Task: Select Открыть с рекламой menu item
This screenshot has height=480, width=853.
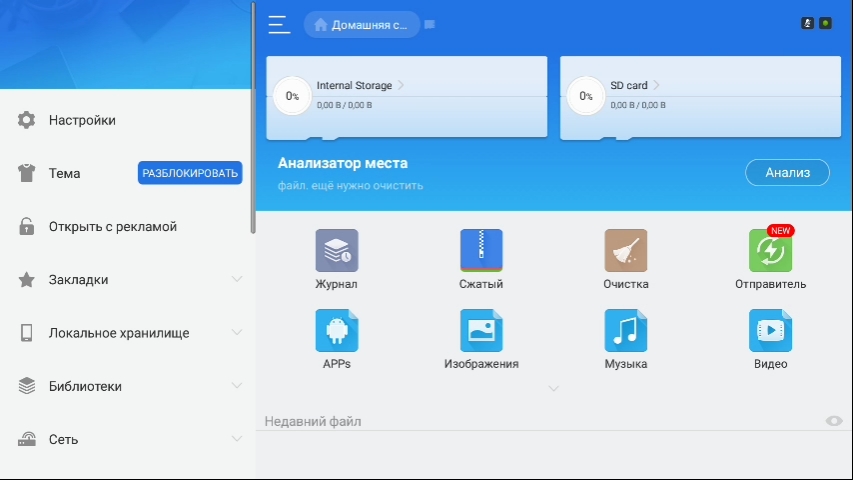Action: (x=112, y=227)
